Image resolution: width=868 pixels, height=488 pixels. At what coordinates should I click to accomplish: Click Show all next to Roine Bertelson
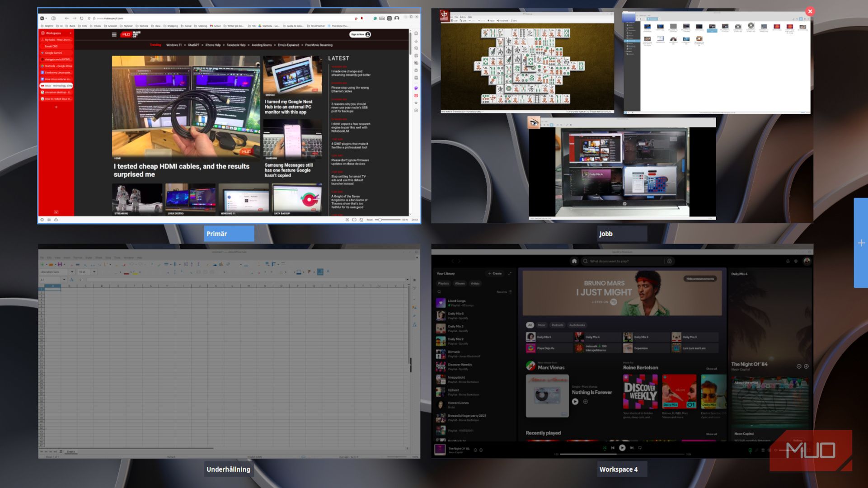tap(711, 369)
